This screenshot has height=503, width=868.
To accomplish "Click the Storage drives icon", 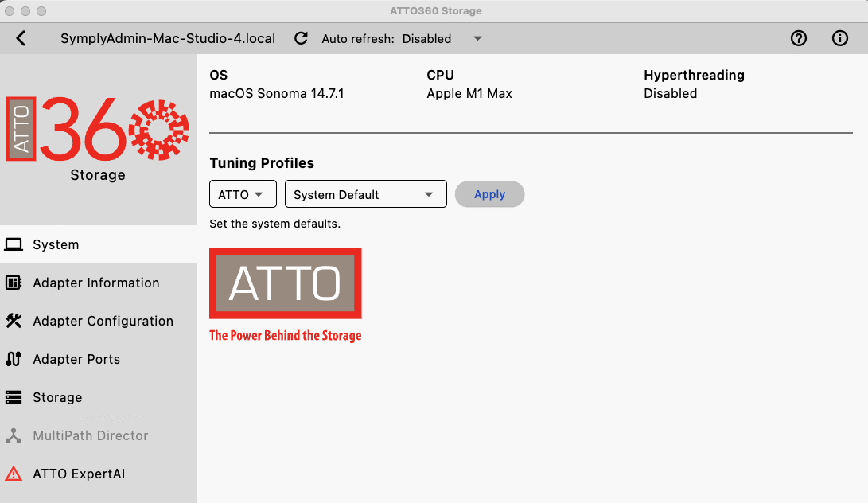I will (x=14, y=397).
